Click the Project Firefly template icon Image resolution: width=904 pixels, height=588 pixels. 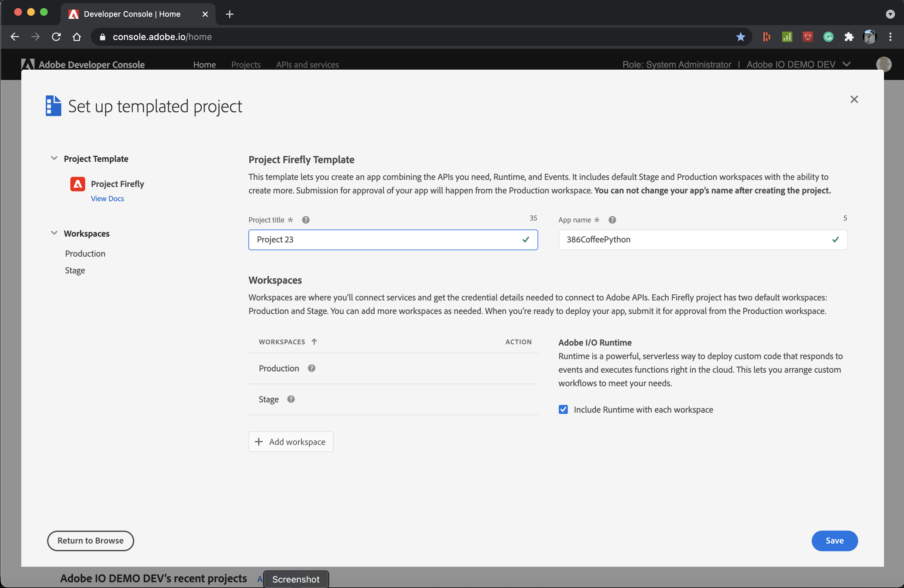point(77,184)
